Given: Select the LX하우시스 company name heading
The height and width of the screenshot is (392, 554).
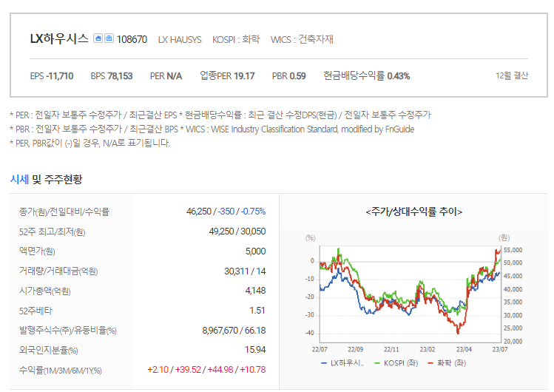Looking at the screenshot, I should pyautogui.click(x=59, y=38).
